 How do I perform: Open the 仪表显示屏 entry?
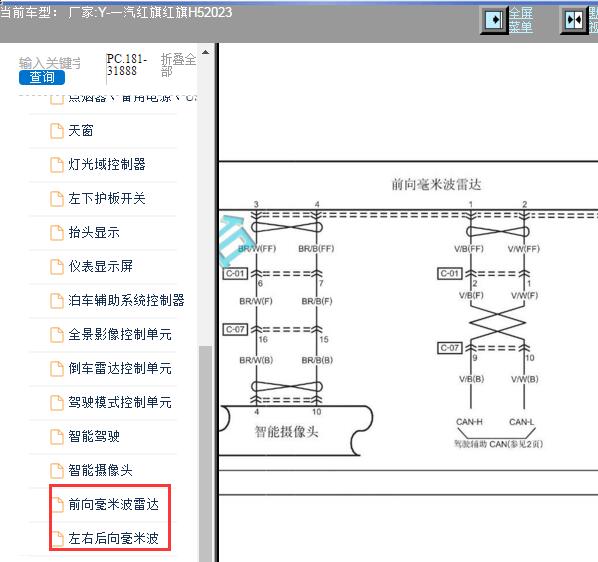click(100, 266)
